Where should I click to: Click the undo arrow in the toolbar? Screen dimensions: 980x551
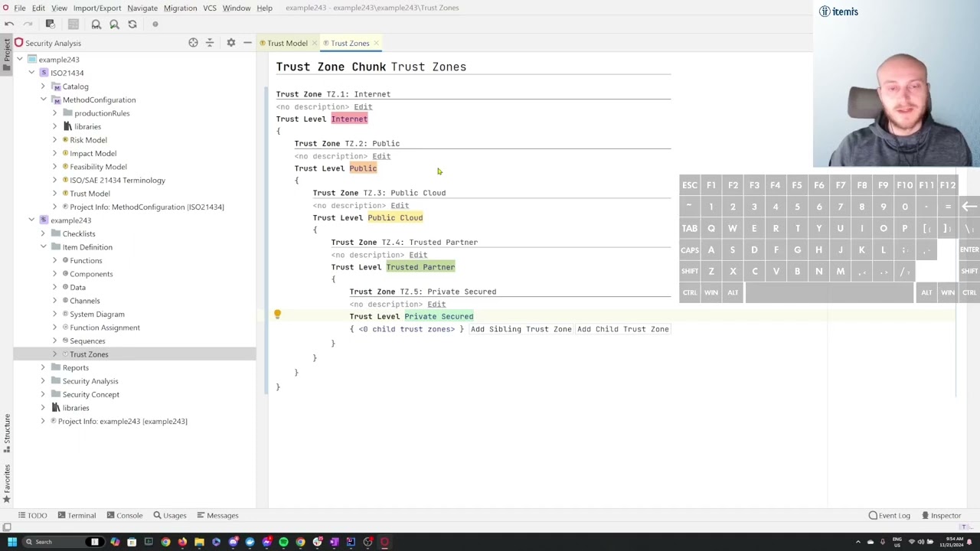tap(9, 24)
